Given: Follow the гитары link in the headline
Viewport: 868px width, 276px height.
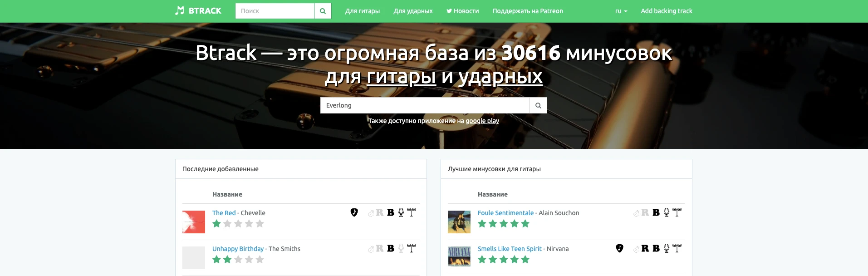Looking at the screenshot, I should click(x=401, y=77).
